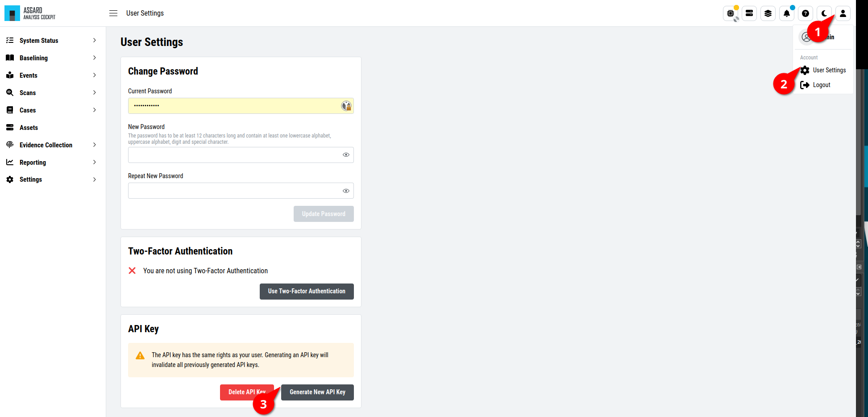Toggle dark mode moon icon
The image size is (868, 417).
pos(824,13)
